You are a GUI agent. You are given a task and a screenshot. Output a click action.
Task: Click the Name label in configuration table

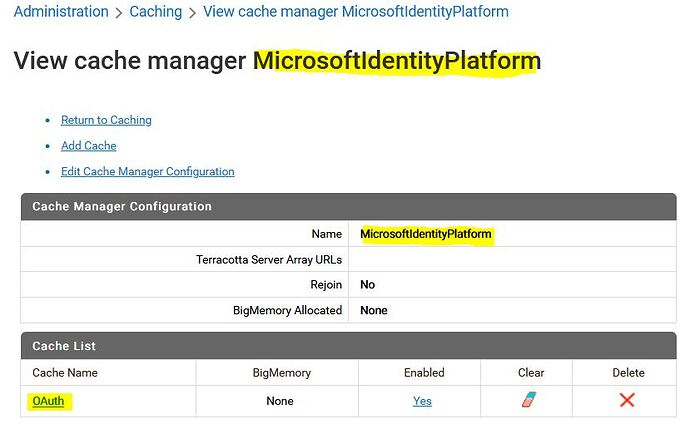327,234
